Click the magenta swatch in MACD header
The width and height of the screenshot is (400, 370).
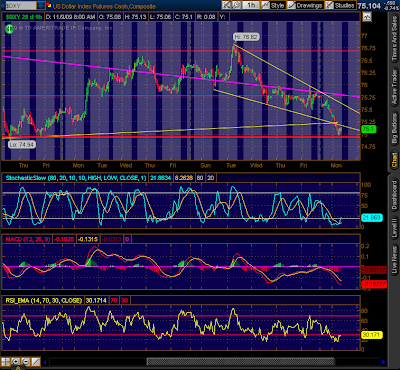tap(127, 239)
